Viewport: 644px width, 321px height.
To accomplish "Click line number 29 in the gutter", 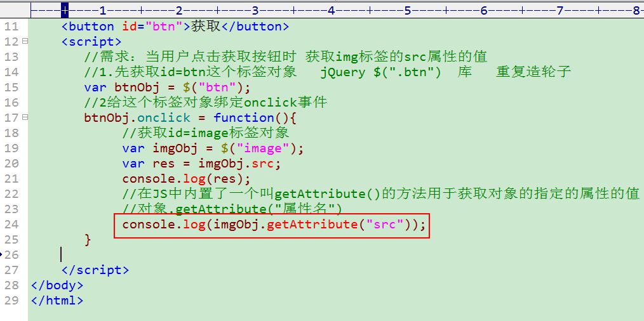I will click(x=12, y=300).
